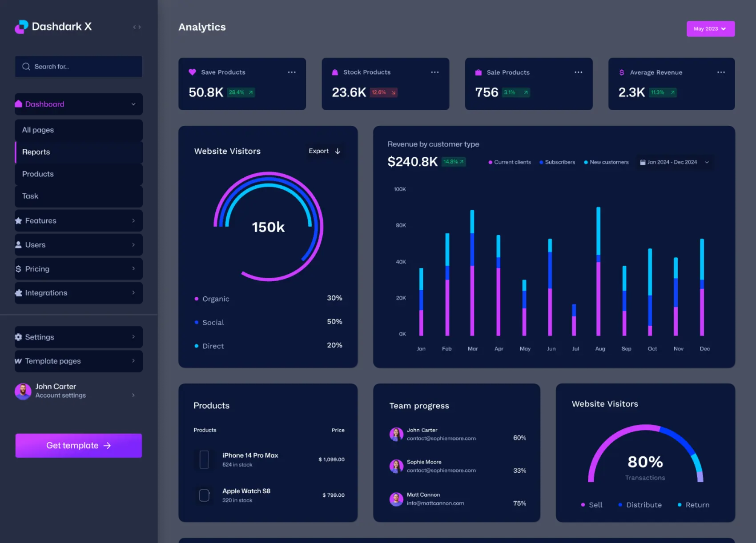Open the Save Products three-dot menu
Viewport: 756px width, 543px height.
(292, 72)
